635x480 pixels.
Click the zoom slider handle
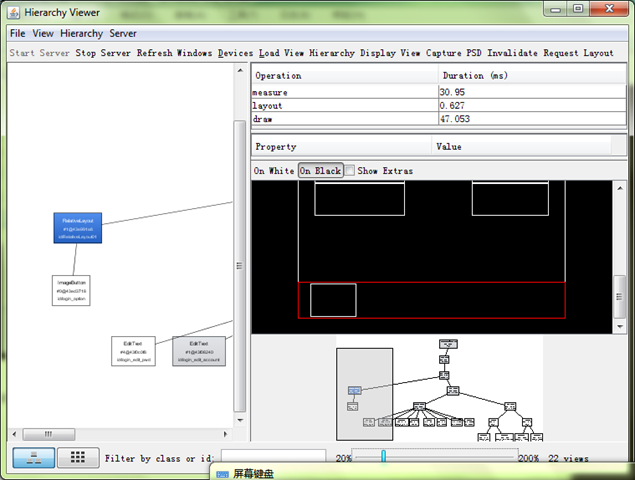pos(383,457)
